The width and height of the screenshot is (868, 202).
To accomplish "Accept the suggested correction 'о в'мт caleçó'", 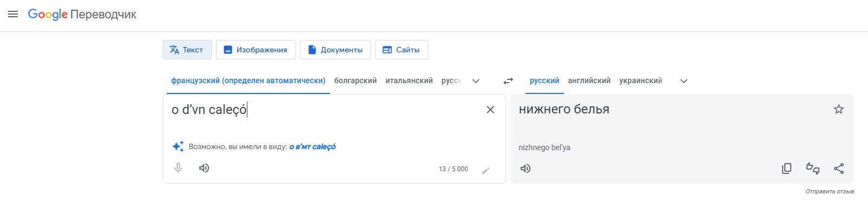I will click(313, 146).
